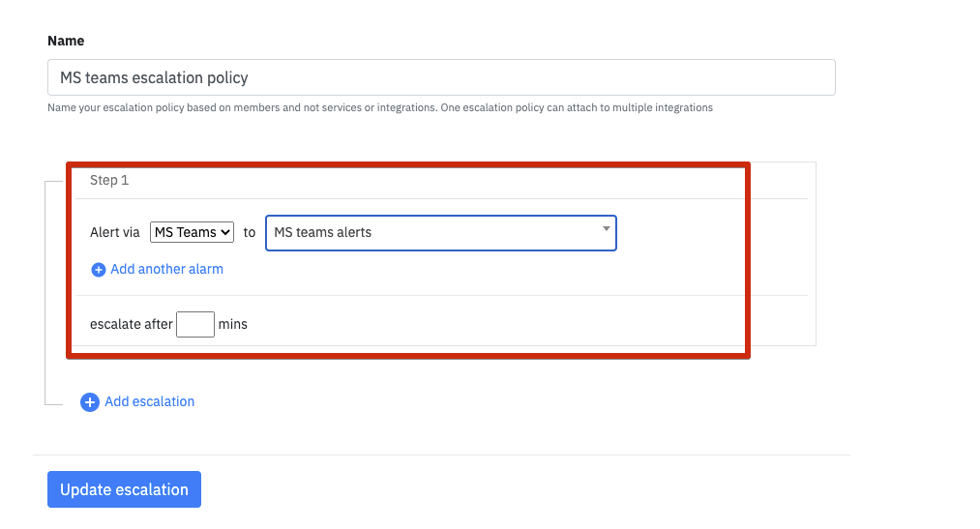Focus the escalation policy Name field
The image size is (980, 529).
point(441,77)
